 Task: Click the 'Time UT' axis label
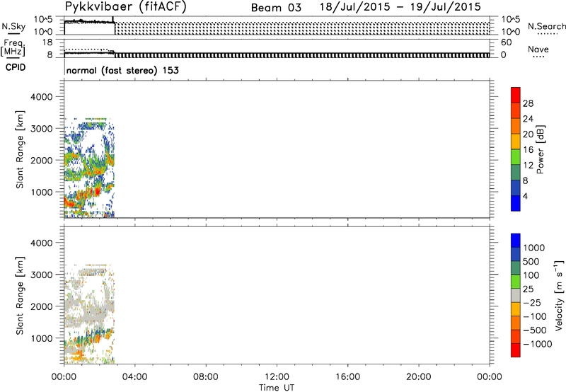pos(277,387)
